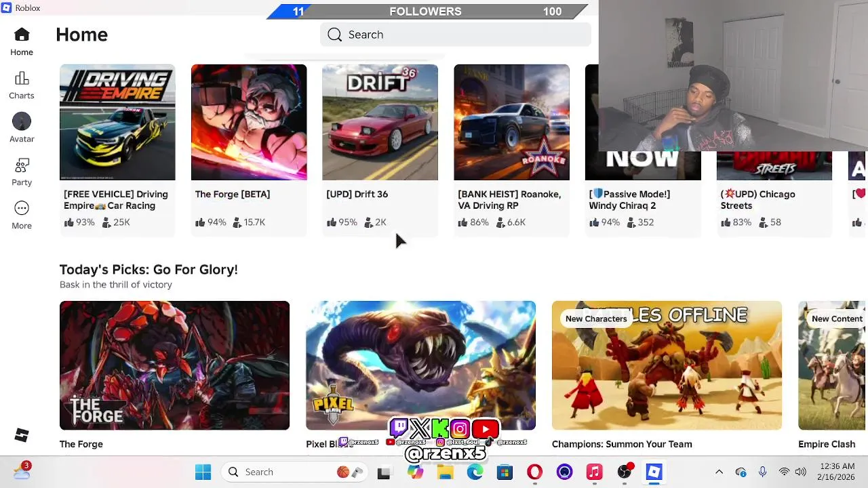Click the 15.7K player count on The Forge
The height and width of the screenshot is (488, 868).
tap(249, 222)
